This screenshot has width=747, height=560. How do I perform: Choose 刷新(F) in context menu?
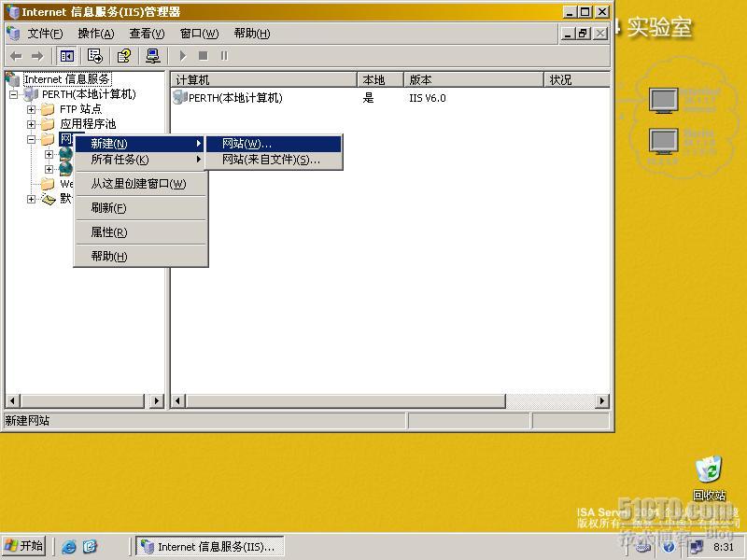[x=141, y=207]
